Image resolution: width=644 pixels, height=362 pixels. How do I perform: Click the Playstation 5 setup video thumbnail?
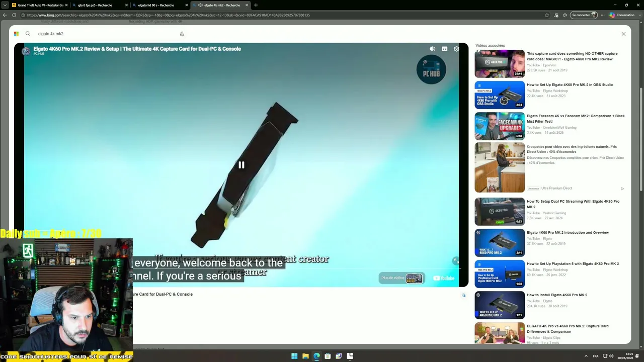(x=500, y=274)
